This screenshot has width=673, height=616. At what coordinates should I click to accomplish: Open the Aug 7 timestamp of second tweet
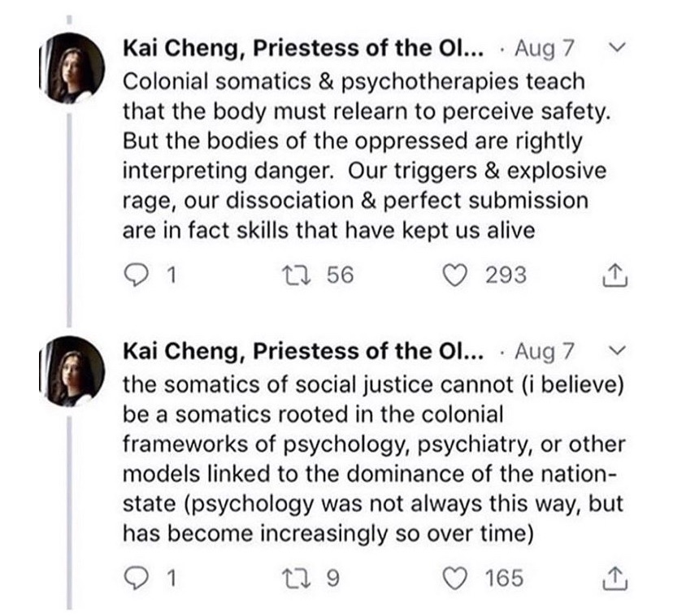[545, 351]
